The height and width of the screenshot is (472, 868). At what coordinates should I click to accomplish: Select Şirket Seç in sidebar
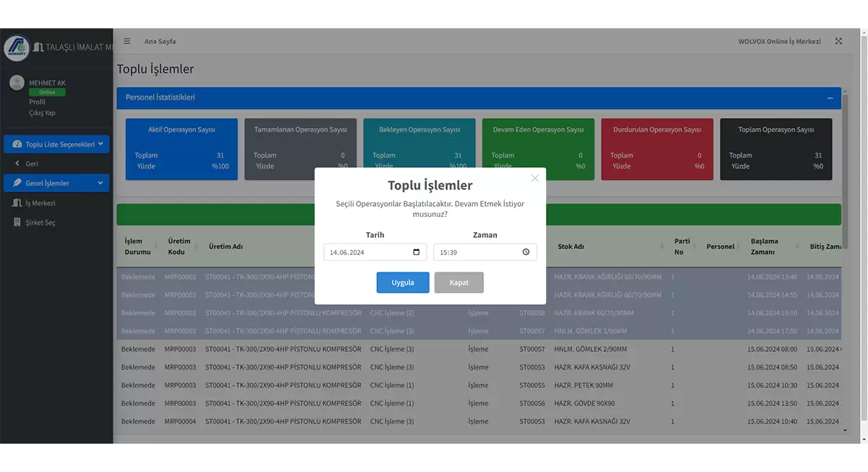click(x=40, y=223)
